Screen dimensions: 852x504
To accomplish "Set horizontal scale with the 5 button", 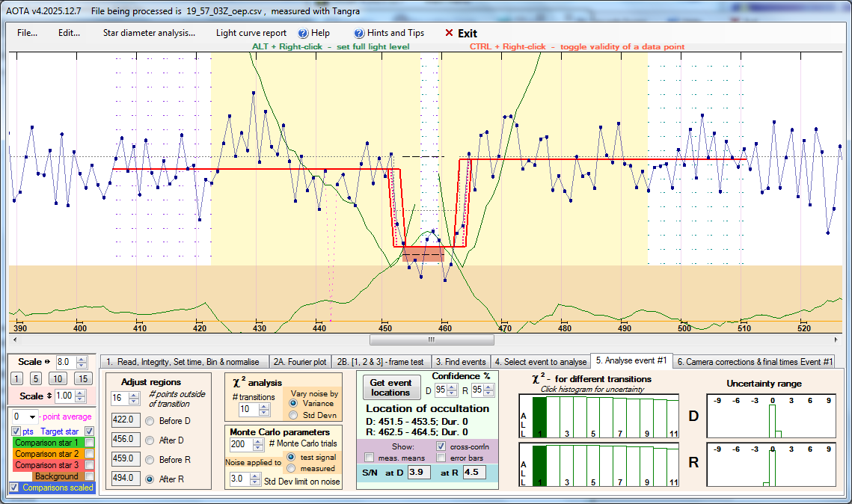I will [x=36, y=378].
